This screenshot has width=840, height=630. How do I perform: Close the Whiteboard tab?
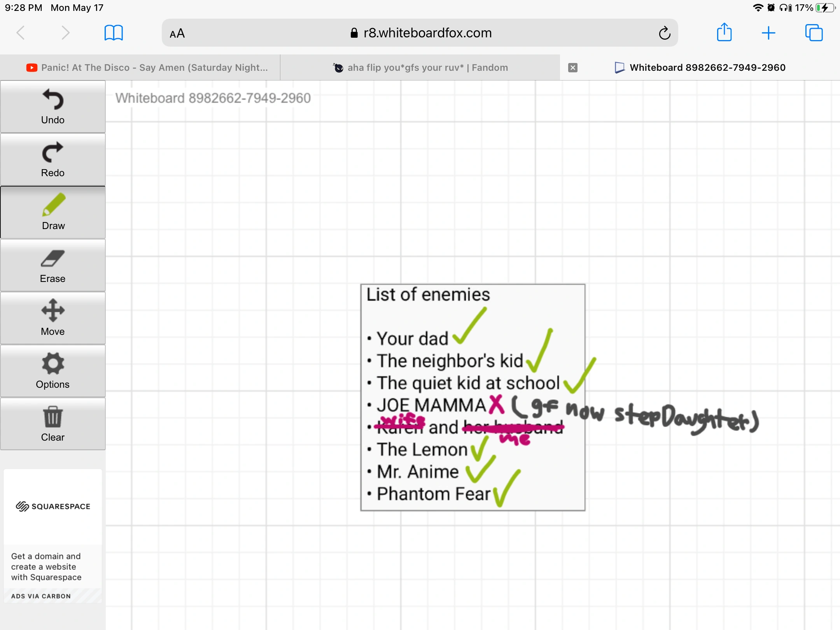point(572,68)
